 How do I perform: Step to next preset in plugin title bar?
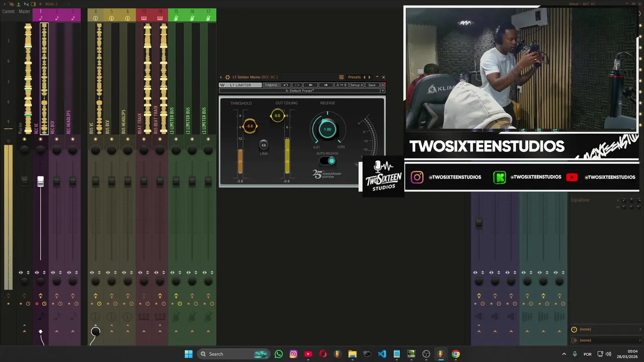[x=369, y=77]
